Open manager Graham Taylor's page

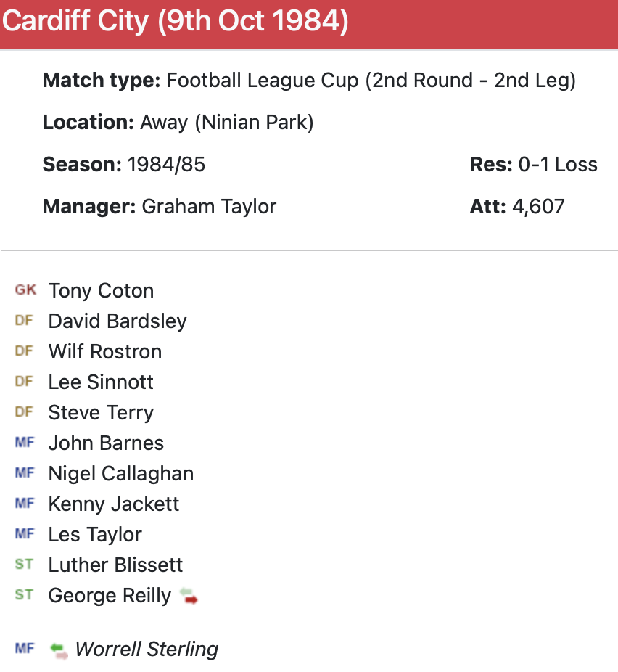pos(209,207)
